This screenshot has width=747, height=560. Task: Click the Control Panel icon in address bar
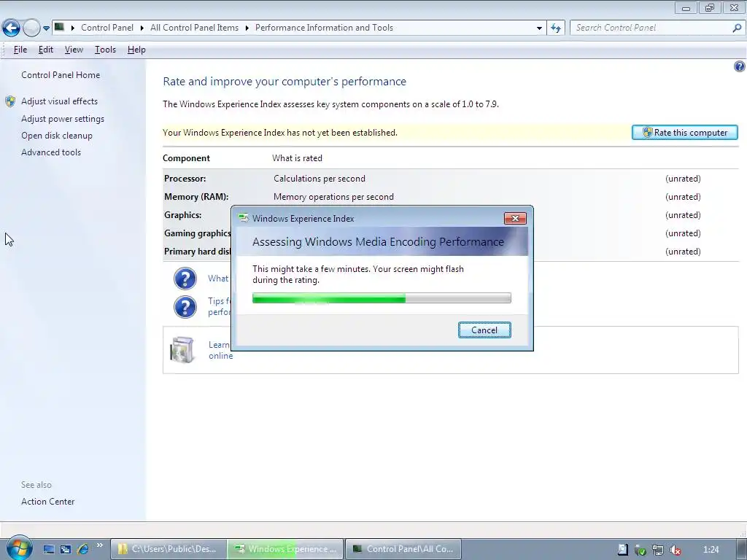59,27
